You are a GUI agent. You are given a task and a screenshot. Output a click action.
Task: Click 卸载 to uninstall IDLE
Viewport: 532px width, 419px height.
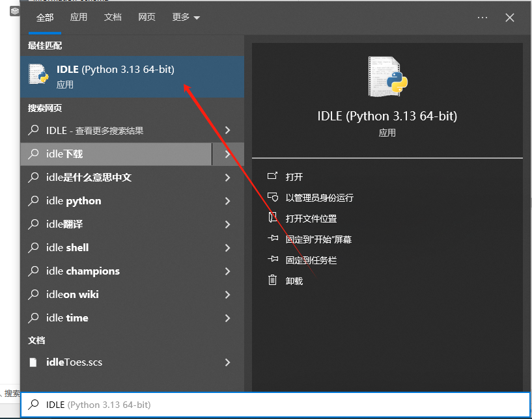(294, 281)
